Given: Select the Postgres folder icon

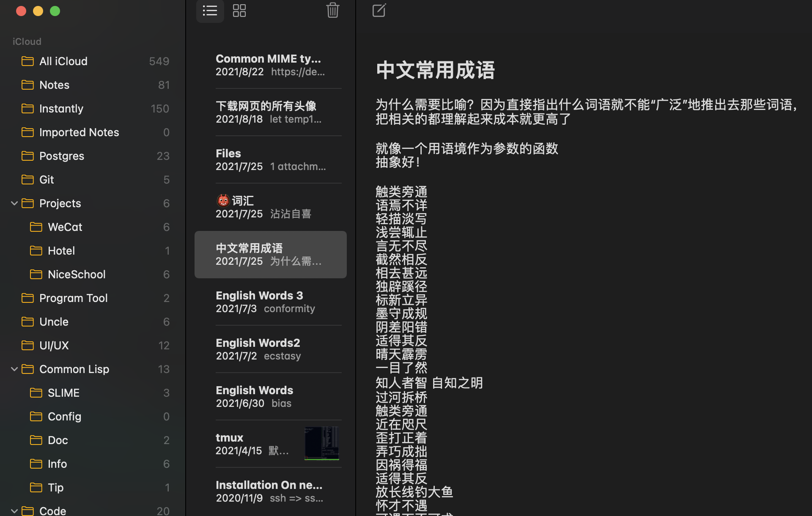Looking at the screenshot, I should click(x=27, y=156).
